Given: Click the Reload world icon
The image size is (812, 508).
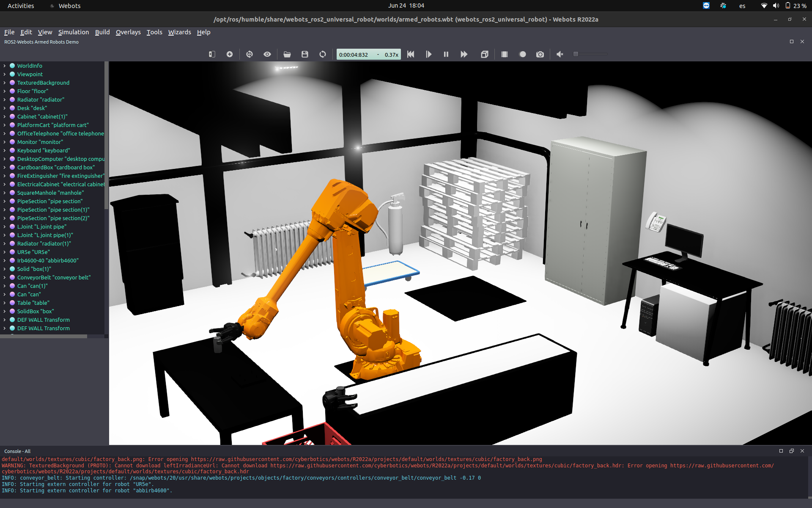Looking at the screenshot, I should tap(322, 54).
